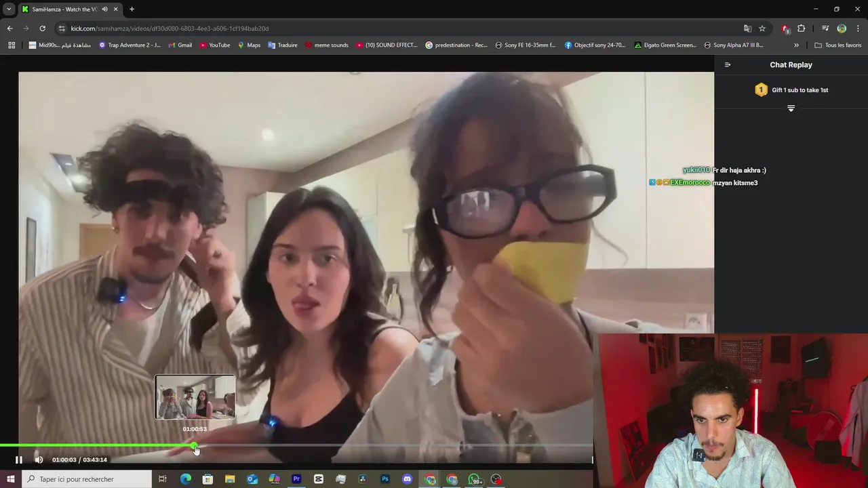Open site information icon in address bar
Screen dimensions: 868x488
coord(62,28)
